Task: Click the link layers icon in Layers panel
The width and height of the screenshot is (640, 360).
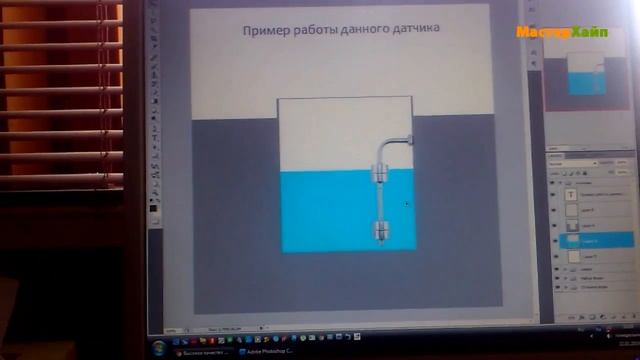Action: point(571,317)
